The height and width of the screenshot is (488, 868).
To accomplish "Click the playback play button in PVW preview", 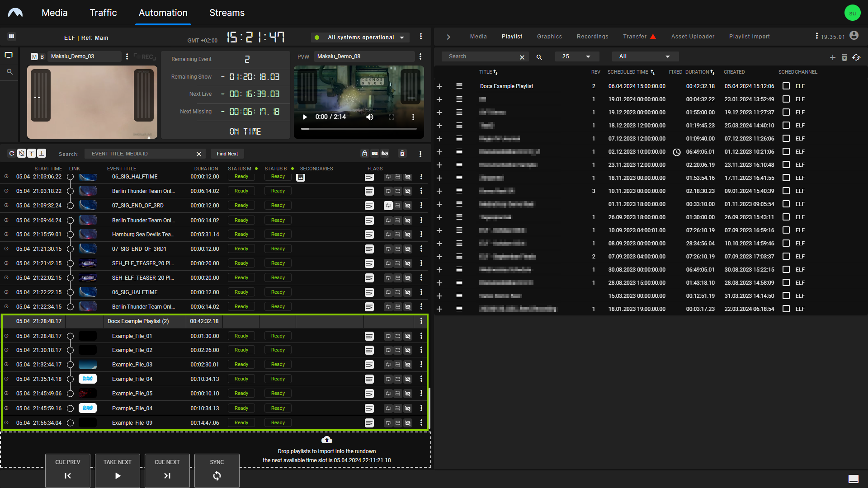I will point(305,117).
